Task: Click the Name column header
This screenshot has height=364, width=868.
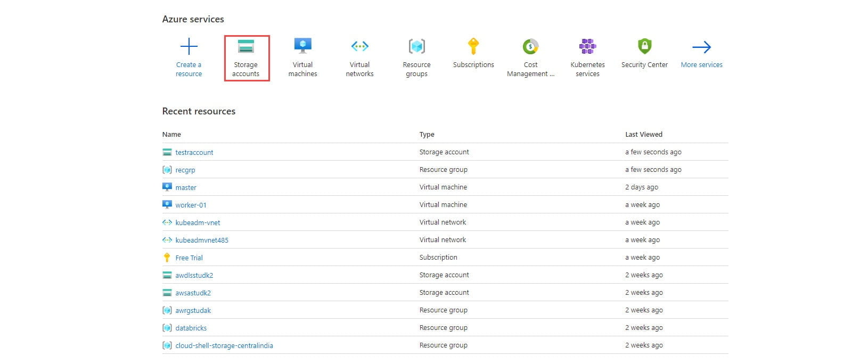Action: tap(171, 135)
